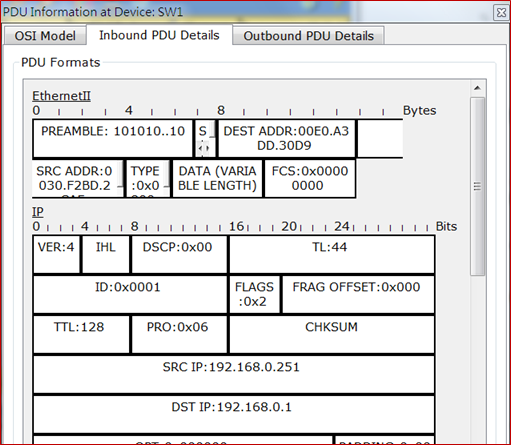Click the vertical scrollbar thumb in PDU Formats
Image resolution: width=511 pixels, height=445 pixels.
[477, 186]
